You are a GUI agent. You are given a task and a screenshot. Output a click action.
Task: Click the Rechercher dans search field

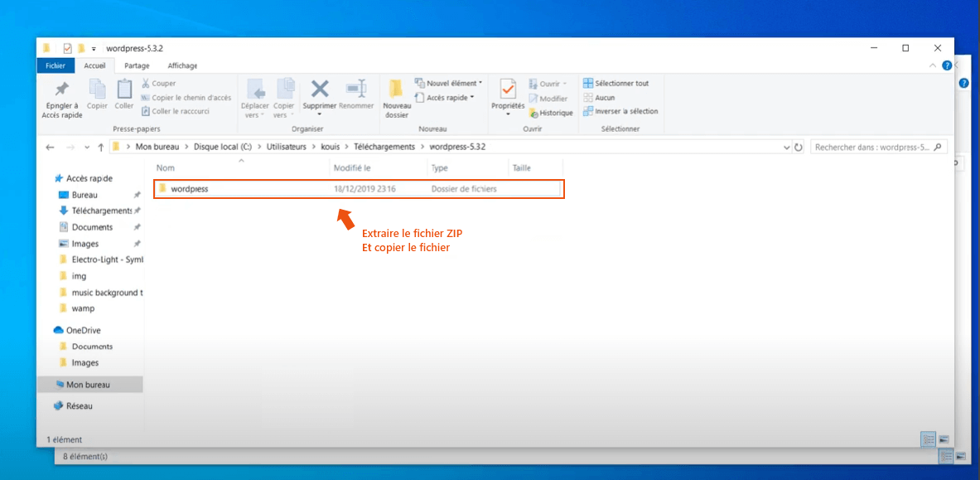click(x=879, y=148)
